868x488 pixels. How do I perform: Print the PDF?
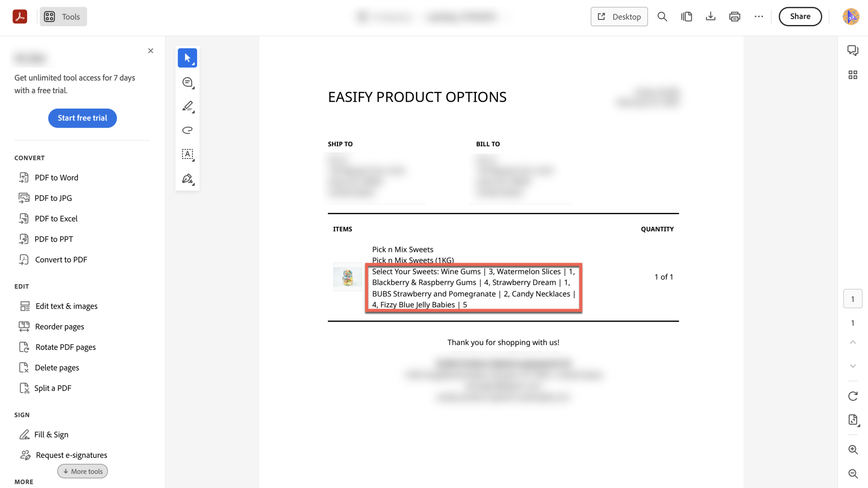(734, 17)
